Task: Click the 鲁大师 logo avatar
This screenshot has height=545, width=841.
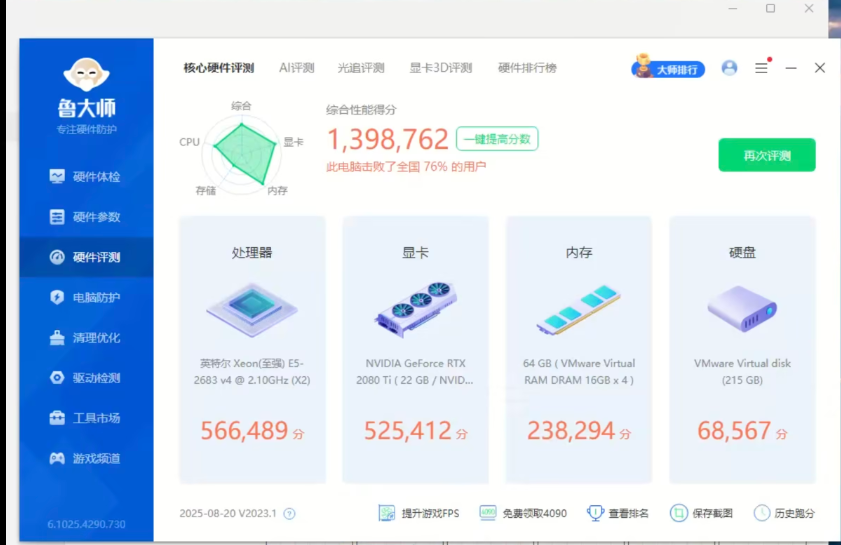Action: tap(86, 73)
